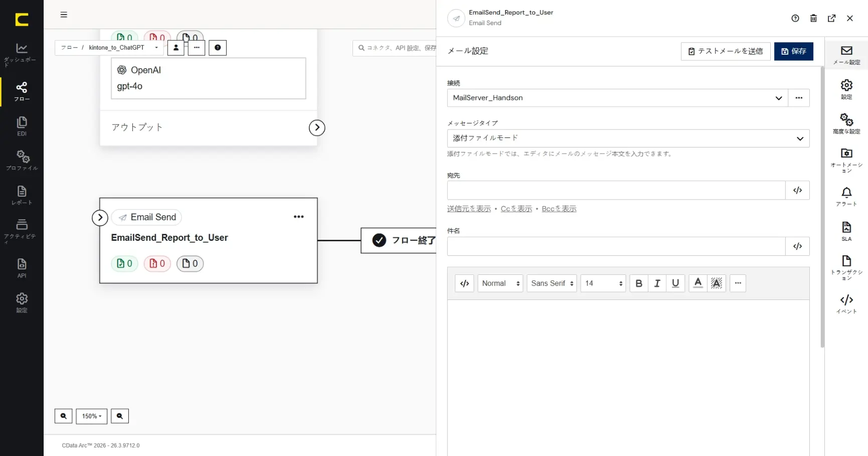Click gray pending count on Email Send
This screenshot has height=456, width=868.
pos(190,263)
